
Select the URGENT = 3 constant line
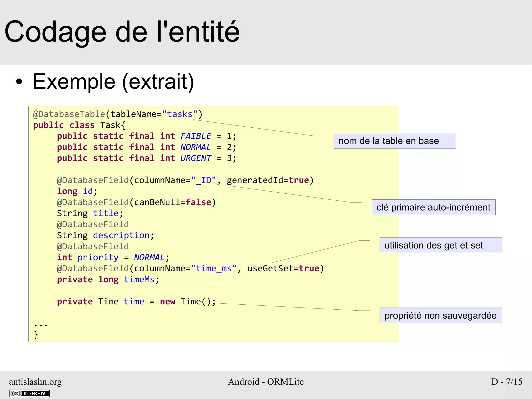[147, 158]
